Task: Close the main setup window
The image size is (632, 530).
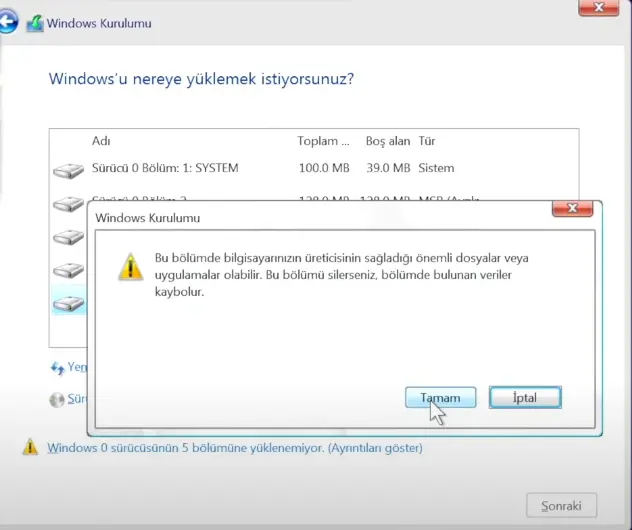Action: click(599, 7)
